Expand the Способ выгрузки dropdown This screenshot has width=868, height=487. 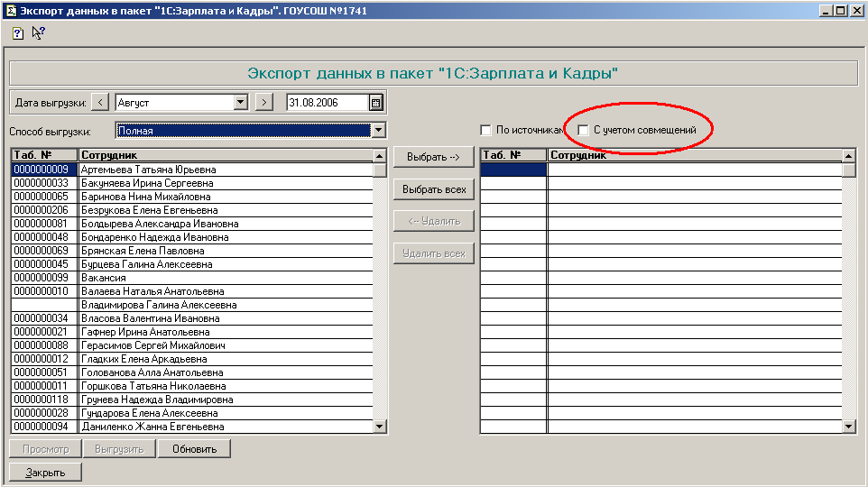pos(379,131)
